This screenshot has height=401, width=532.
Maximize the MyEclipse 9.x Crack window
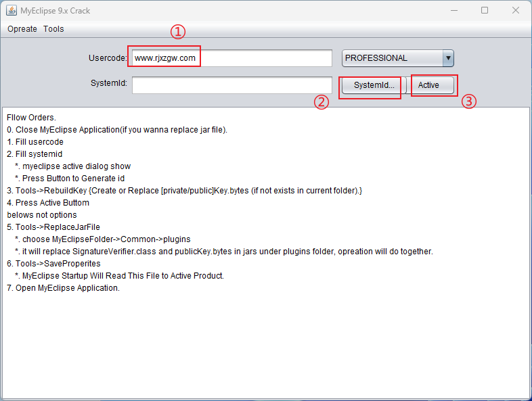tap(485, 11)
